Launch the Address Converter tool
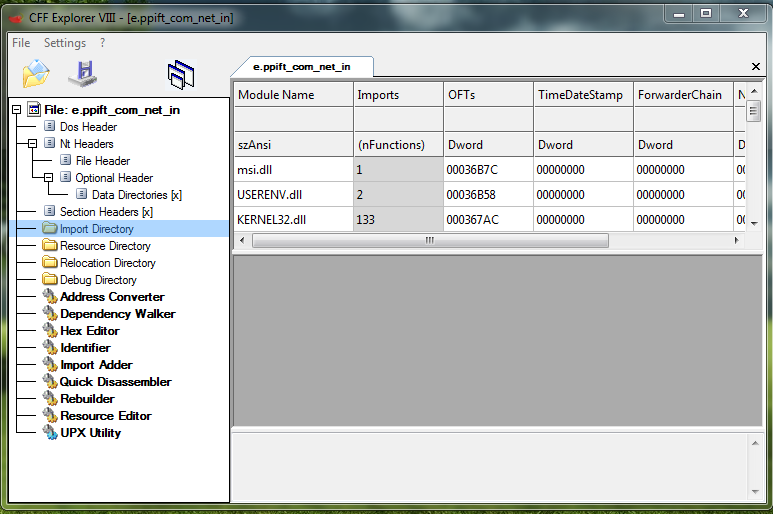The height and width of the screenshot is (514, 773). coord(112,297)
